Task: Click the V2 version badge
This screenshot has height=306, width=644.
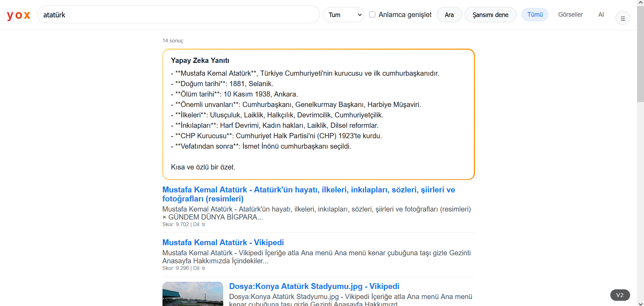Action: click(620, 295)
